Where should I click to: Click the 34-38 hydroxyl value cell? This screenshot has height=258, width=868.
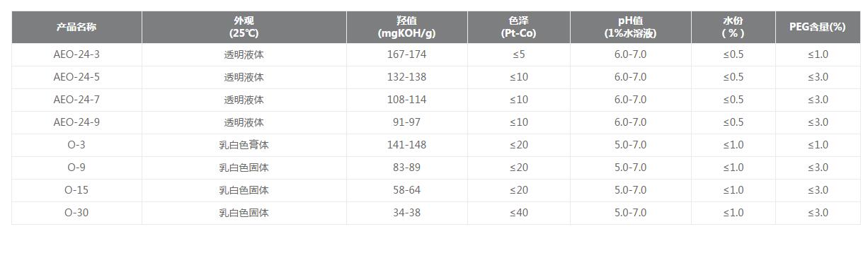pyautogui.click(x=407, y=213)
